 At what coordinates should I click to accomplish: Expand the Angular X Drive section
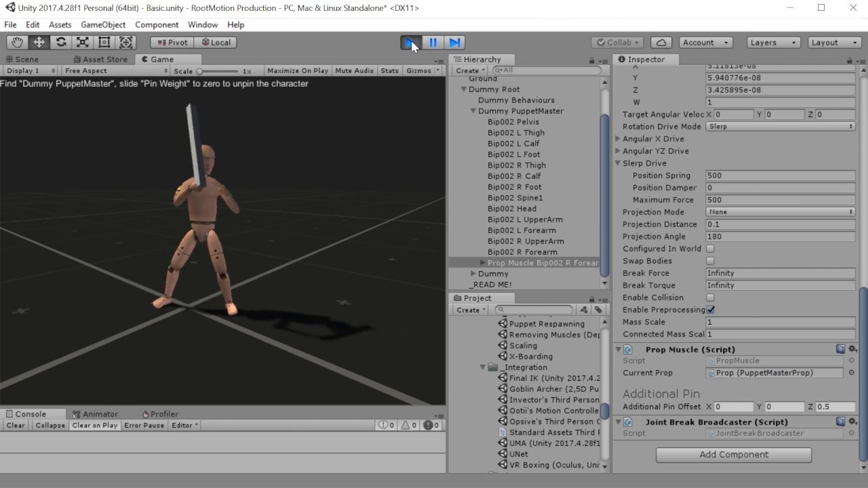tap(618, 139)
